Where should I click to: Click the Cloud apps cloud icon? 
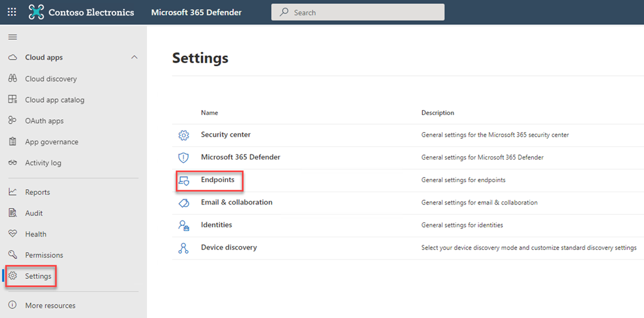[x=13, y=58]
